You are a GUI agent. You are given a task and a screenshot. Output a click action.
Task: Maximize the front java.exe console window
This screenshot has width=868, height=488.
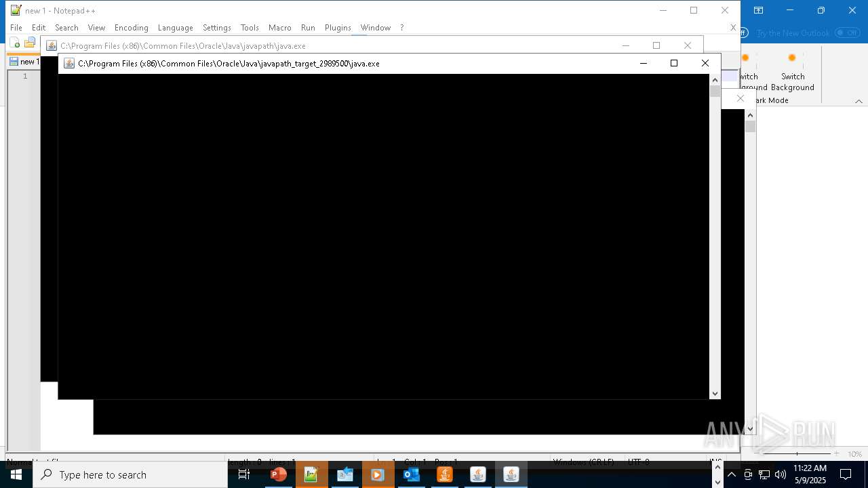(674, 63)
